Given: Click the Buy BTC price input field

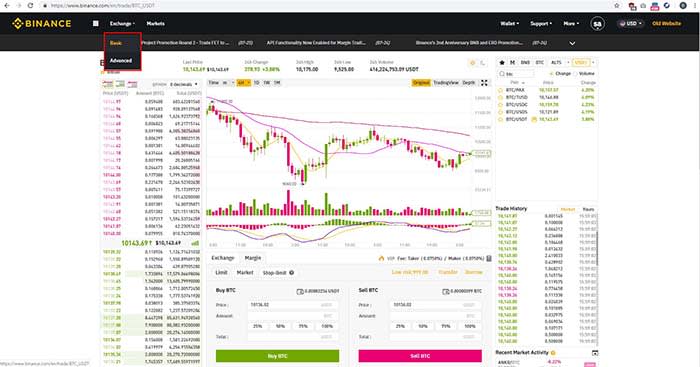Looking at the screenshot, I should (293, 305).
